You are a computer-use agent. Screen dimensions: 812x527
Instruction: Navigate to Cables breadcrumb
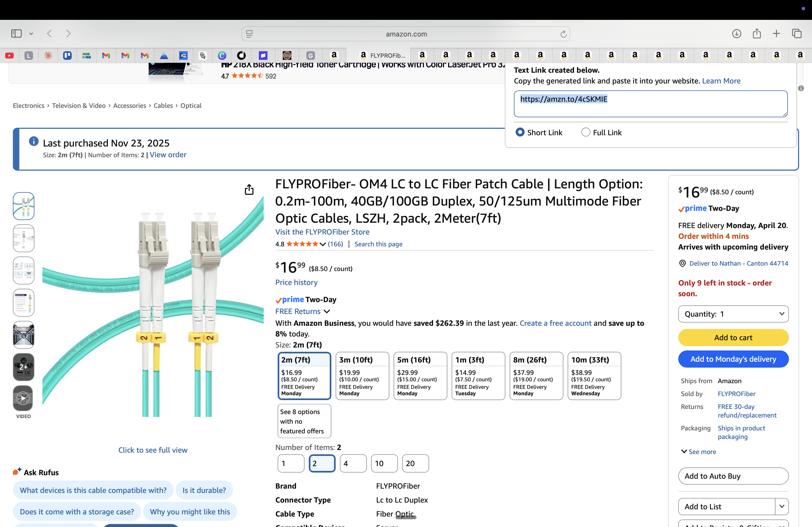pos(163,105)
